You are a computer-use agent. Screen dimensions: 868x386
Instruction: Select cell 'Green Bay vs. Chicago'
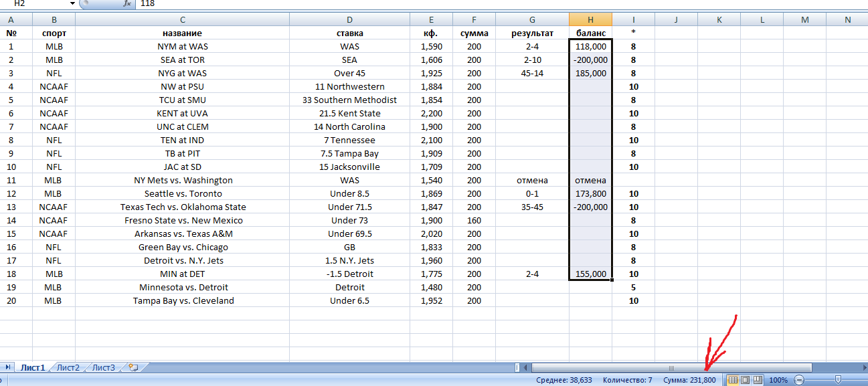182,247
